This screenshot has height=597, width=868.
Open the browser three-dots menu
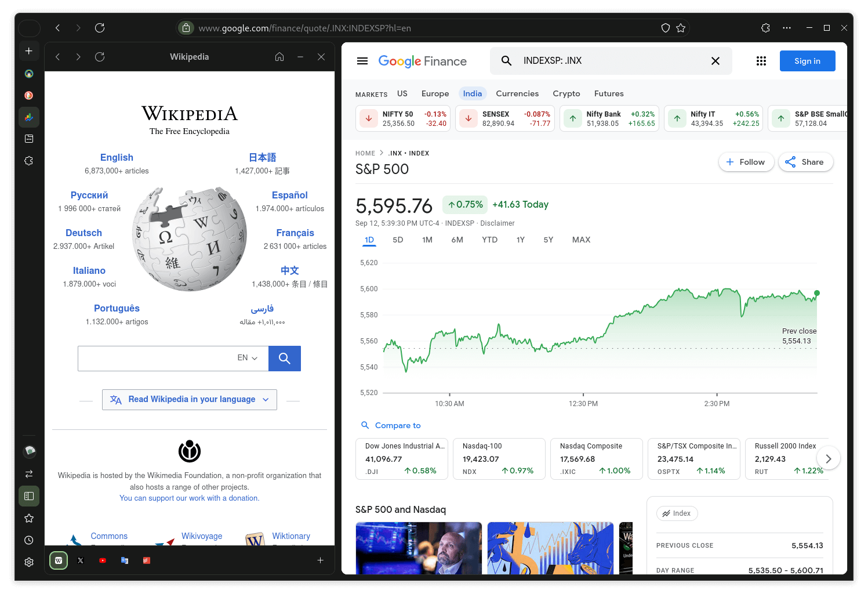pyautogui.click(x=787, y=28)
